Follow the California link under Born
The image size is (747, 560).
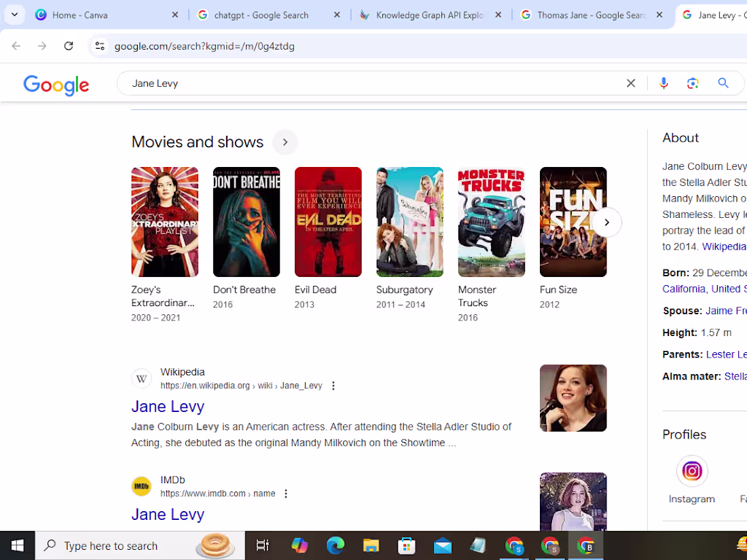683,288
